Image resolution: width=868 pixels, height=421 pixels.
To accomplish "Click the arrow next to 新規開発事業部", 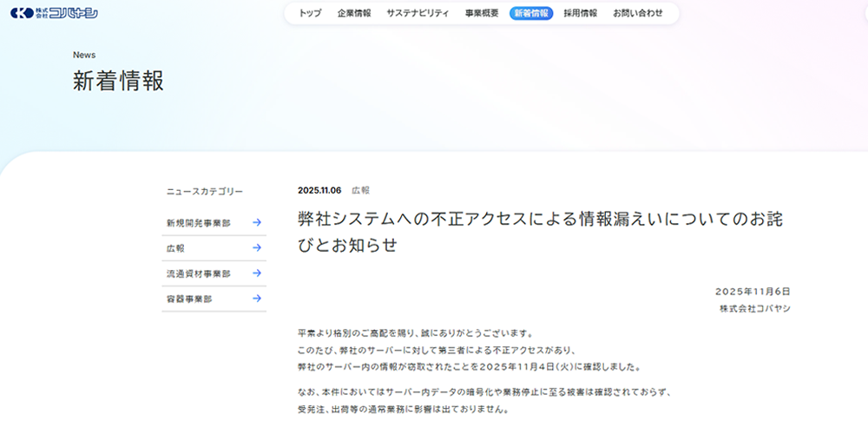I will click(x=257, y=223).
